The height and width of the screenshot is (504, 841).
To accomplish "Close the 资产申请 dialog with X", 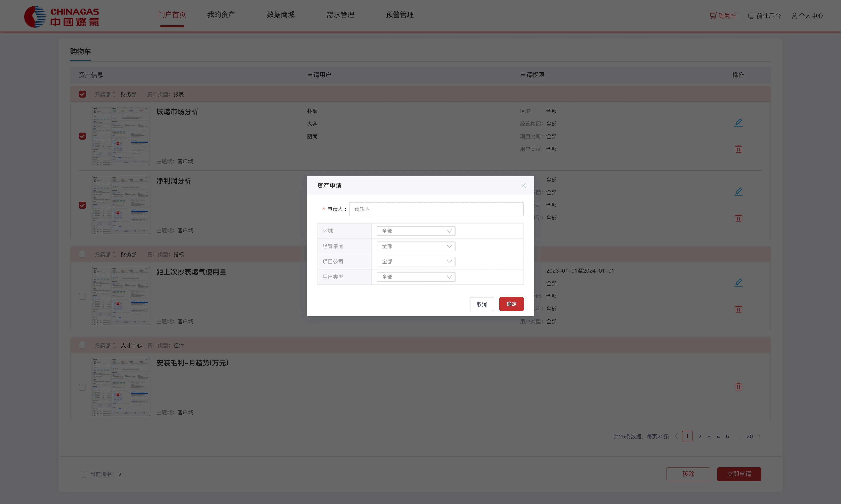I will tap(524, 185).
